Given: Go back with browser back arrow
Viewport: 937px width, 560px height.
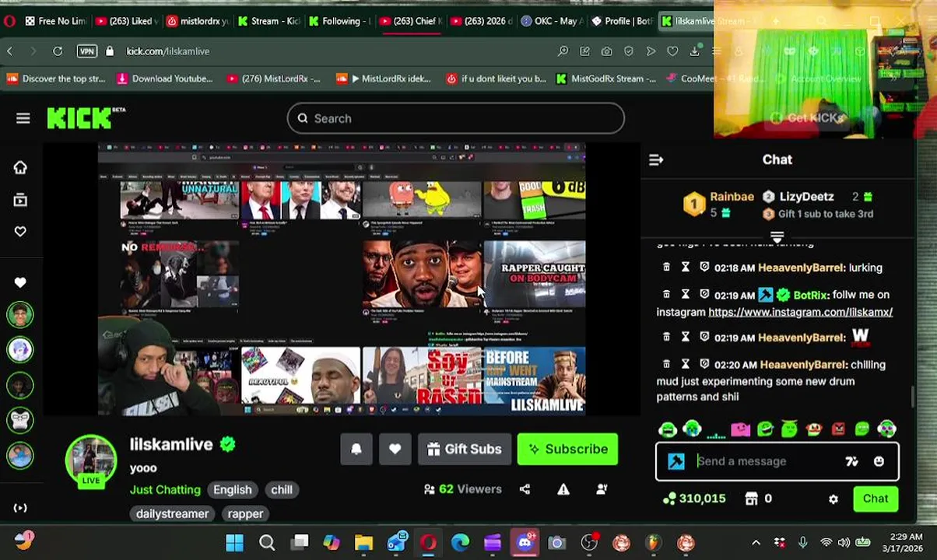Looking at the screenshot, I should 10,51.
